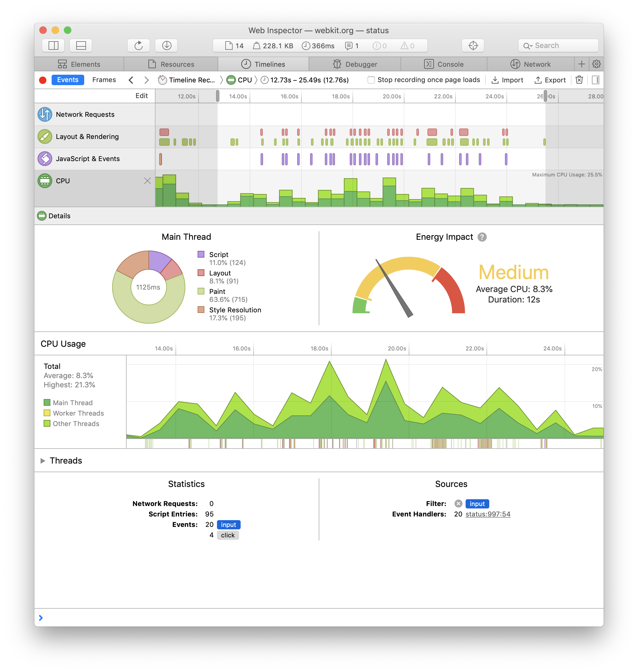The height and width of the screenshot is (672, 638).
Task: Switch timeline view to Frames
Action: coord(104,80)
